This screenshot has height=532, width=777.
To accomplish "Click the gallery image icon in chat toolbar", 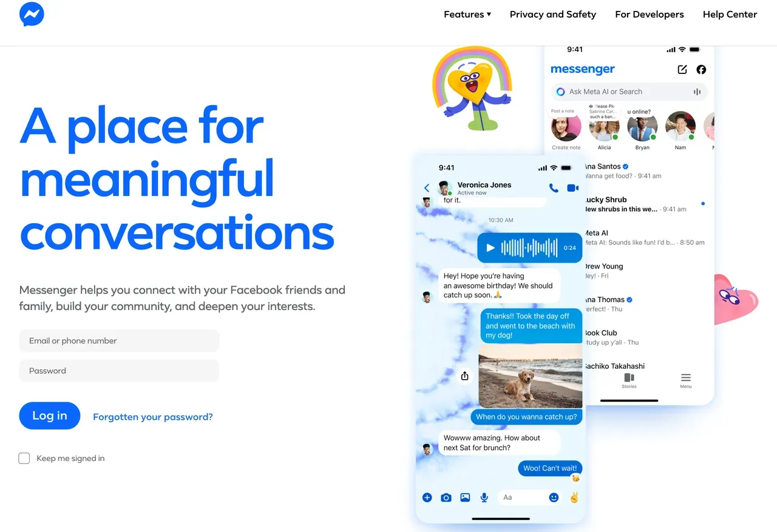I will (465, 497).
